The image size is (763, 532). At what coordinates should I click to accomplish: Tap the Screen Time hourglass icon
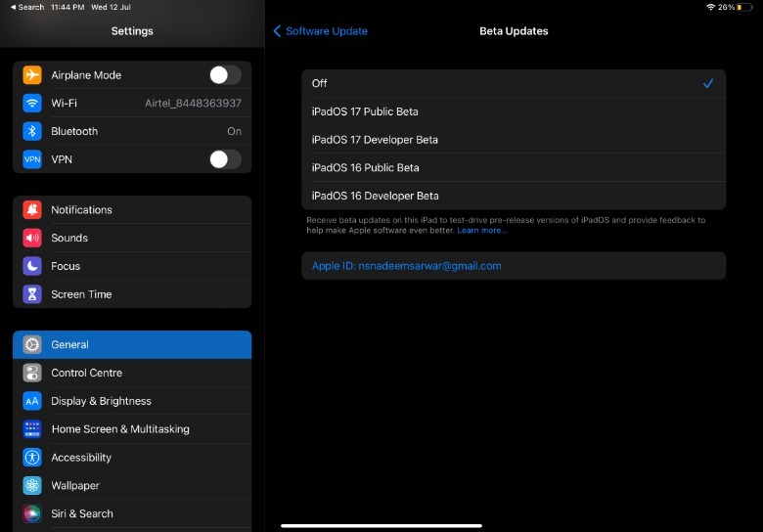32,294
